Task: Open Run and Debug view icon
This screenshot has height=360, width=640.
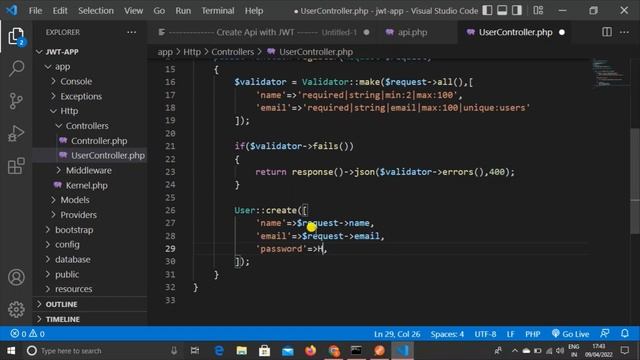Action: 16,133
